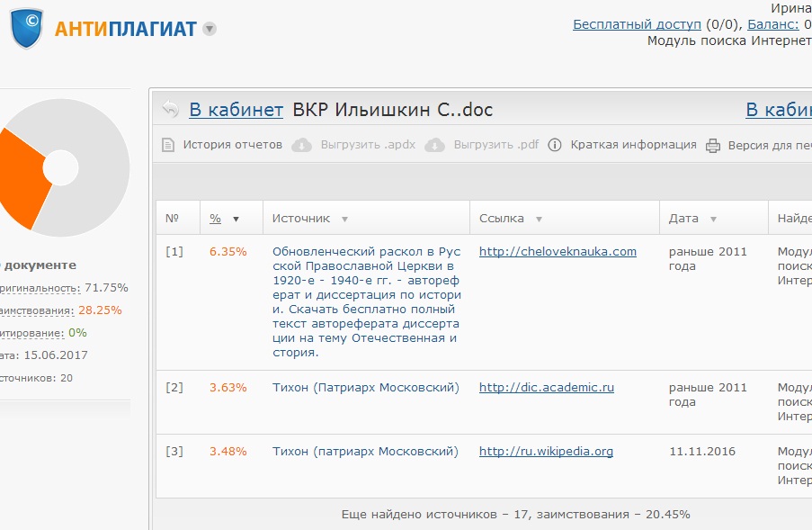Click the back arrow icon before В кабинет
This screenshot has height=530, width=812.
[171, 110]
